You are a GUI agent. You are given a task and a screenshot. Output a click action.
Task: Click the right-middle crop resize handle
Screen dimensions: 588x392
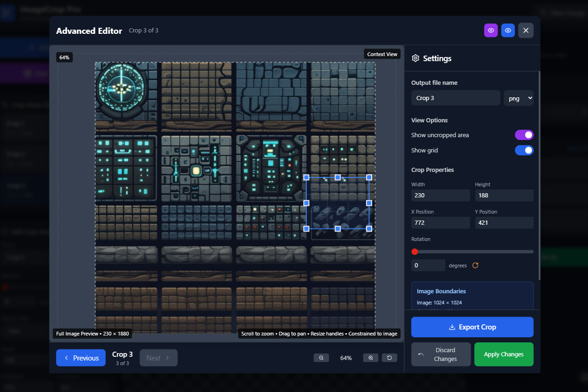[369, 203]
